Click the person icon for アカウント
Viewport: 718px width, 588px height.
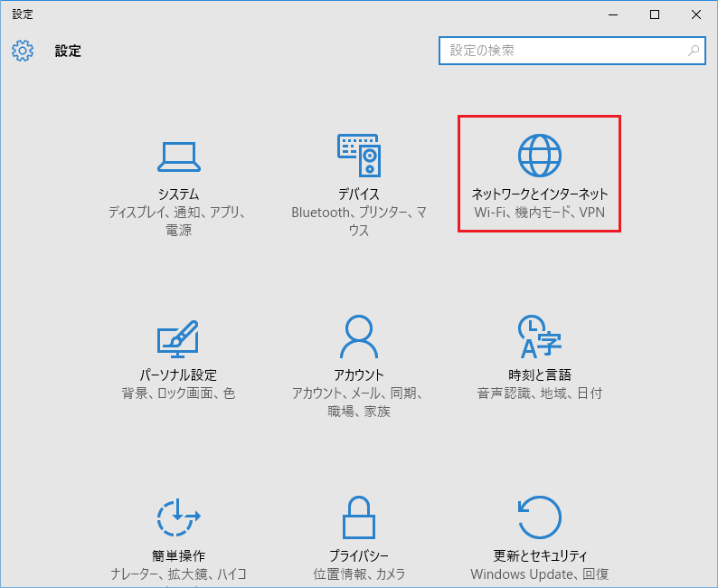tap(359, 337)
